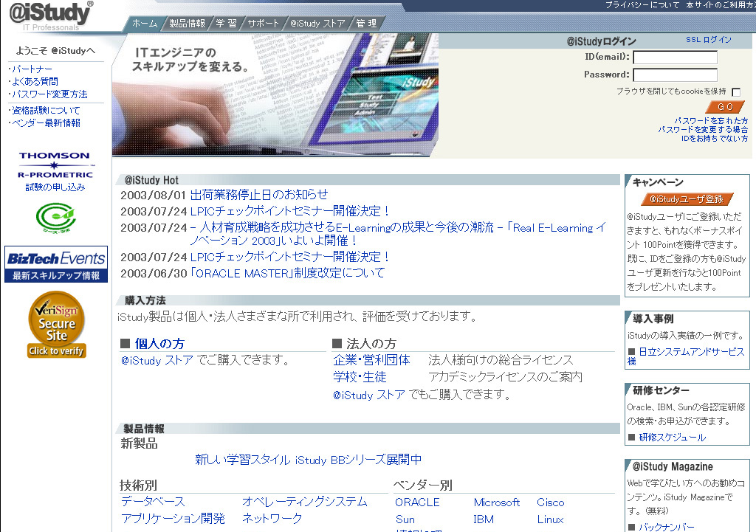The image size is (756, 532).
Task: Click the 研修センター panel heading
Action: click(661, 390)
